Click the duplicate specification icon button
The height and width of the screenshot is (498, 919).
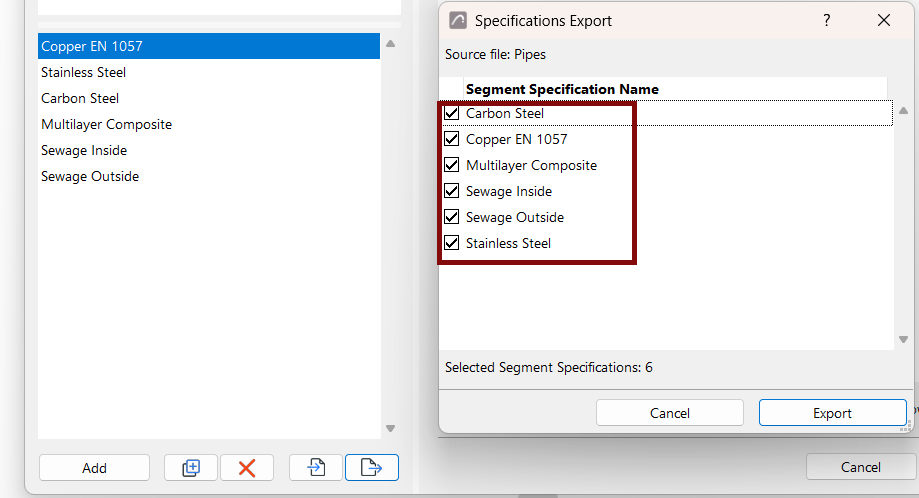coord(191,468)
